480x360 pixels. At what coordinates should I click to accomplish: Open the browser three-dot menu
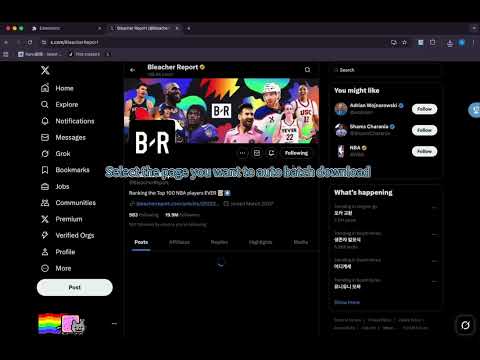(x=473, y=43)
